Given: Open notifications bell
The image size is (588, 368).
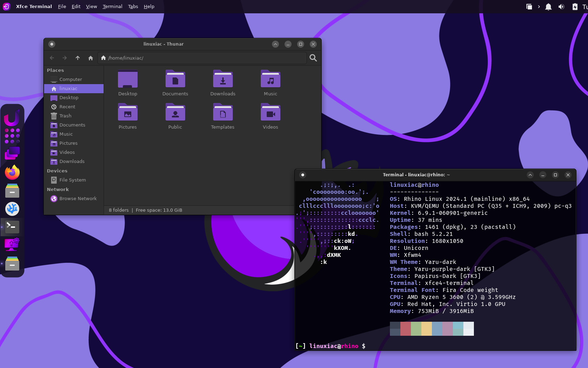Looking at the screenshot, I should click(548, 7).
